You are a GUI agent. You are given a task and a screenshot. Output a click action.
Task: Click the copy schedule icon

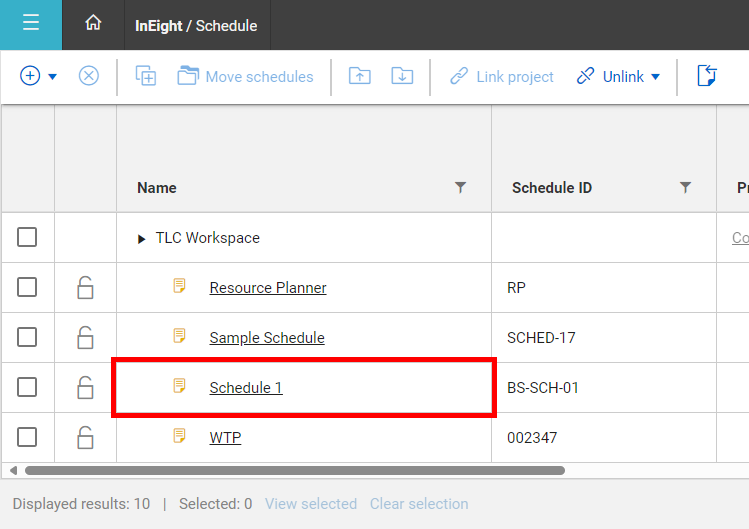(146, 76)
